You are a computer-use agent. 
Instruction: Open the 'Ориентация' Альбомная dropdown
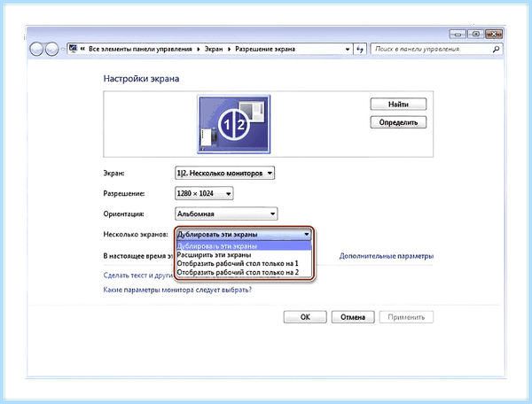[226, 214]
